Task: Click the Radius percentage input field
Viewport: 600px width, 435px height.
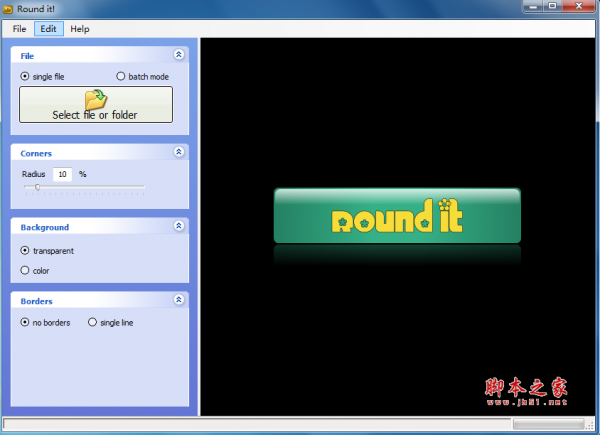Action: point(62,174)
